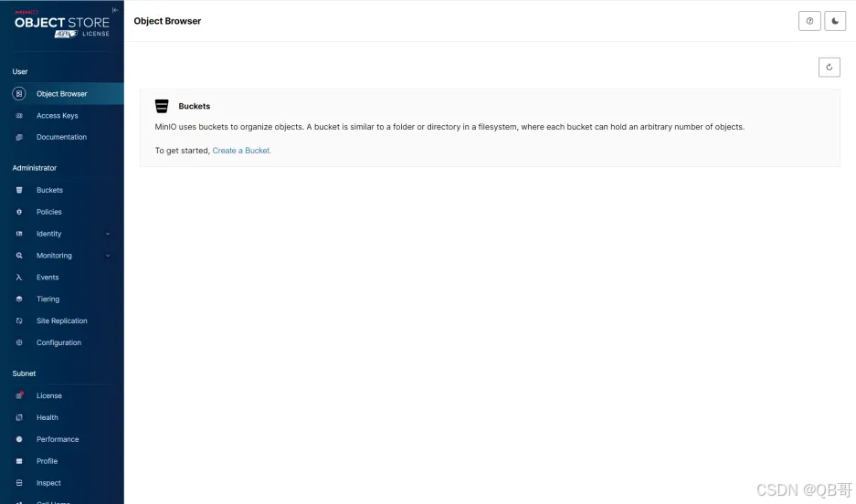856x504 pixels.
Task: Click the Tiering layers icon
Action: pos(19,299)
